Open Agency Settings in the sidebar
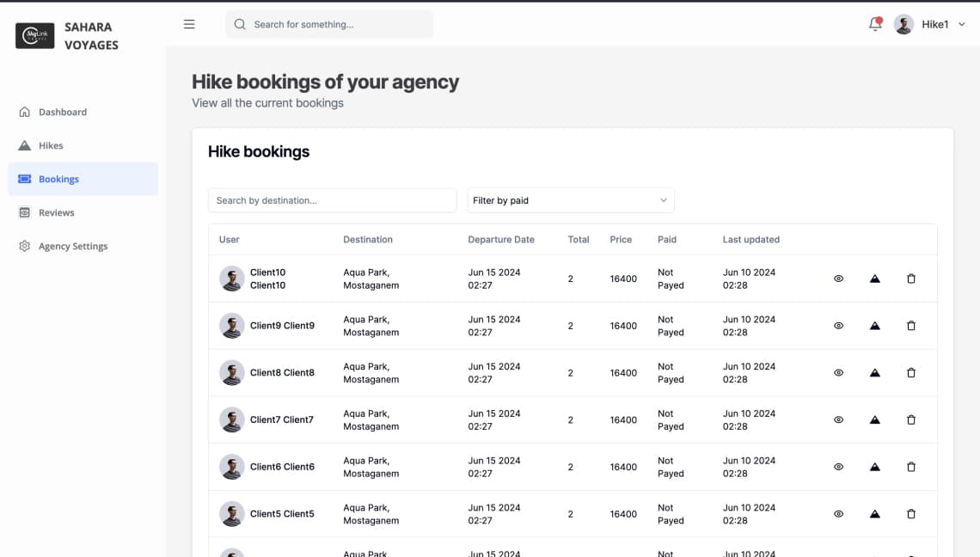This screenshot has width=980, height=557. point(83,247)
